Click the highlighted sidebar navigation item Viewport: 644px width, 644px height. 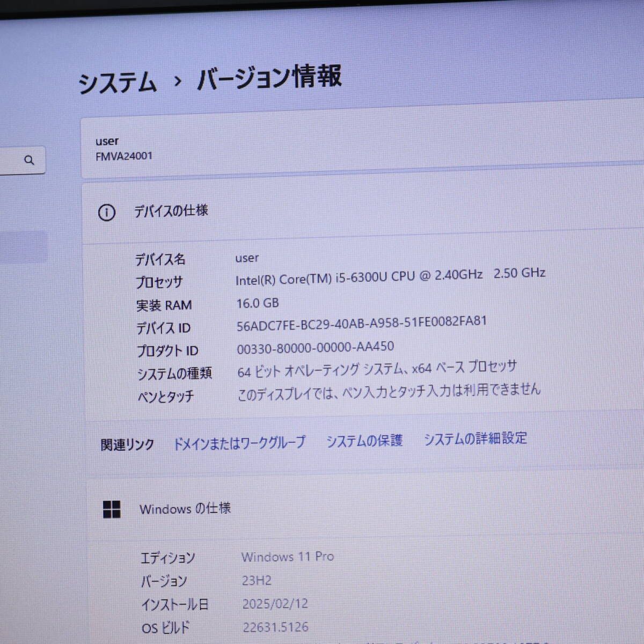tap(24, 247)
